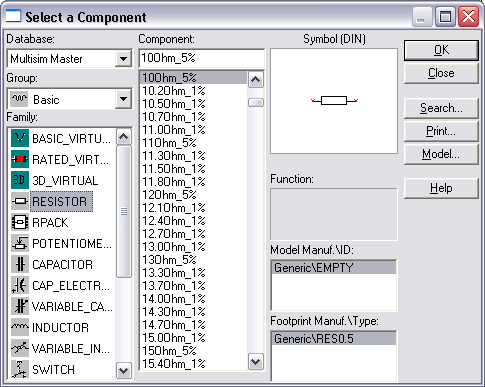Click the Basic group combo box
This screenshot has height=387, width=485.
pos(69,99)
